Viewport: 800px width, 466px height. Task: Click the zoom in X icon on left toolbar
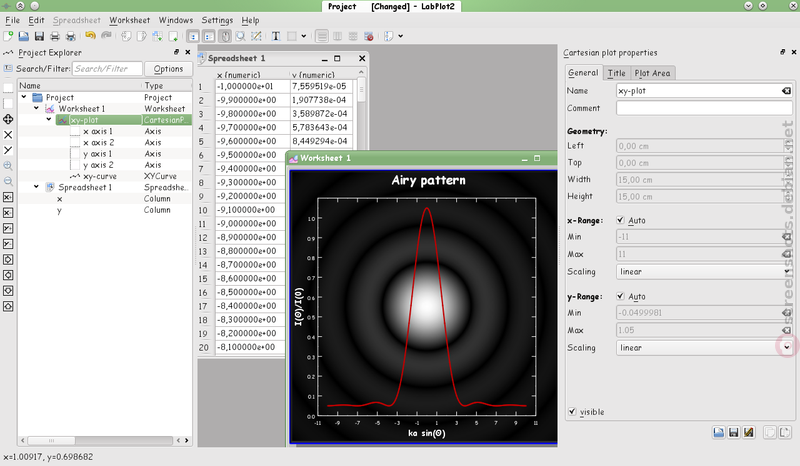[8, 197]
